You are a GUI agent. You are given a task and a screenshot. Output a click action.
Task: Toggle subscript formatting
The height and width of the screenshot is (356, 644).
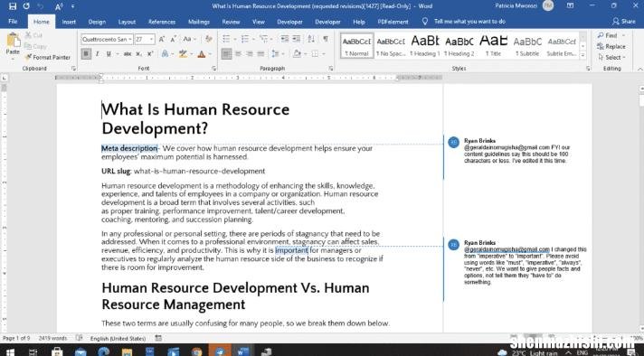(x=139, y=53)
